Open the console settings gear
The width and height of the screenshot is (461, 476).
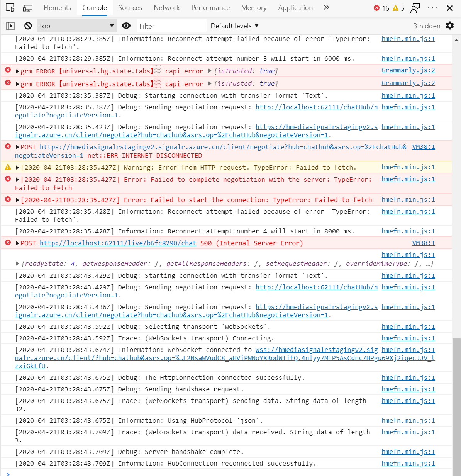(450, 25)
